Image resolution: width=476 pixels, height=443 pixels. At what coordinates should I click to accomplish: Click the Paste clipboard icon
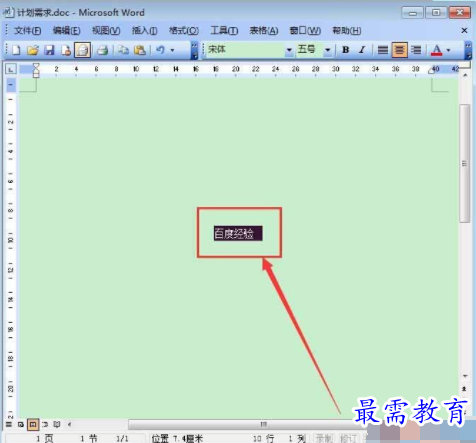point(140,50)
